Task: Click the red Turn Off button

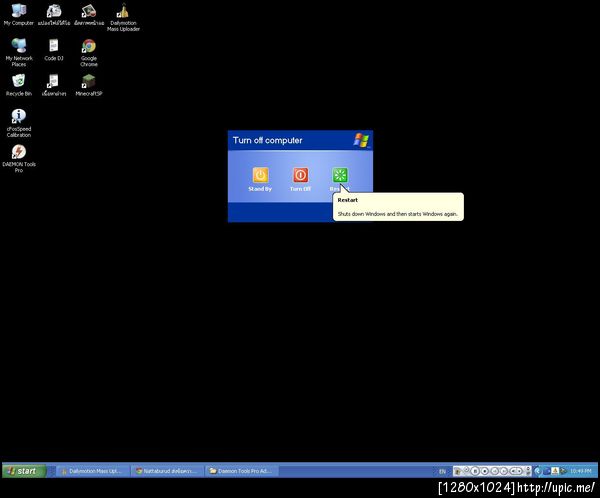Action: (300, 175)
